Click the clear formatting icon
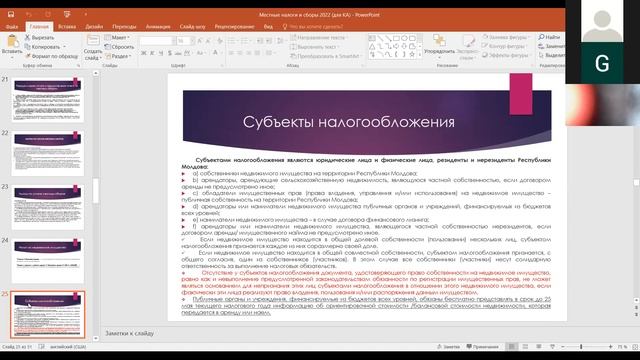 pyautogui.click(x=220, y=41)
